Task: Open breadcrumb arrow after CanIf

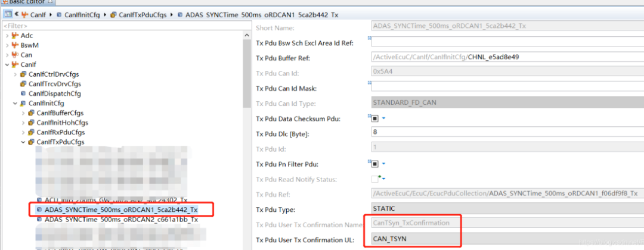Action: point(51,15)
